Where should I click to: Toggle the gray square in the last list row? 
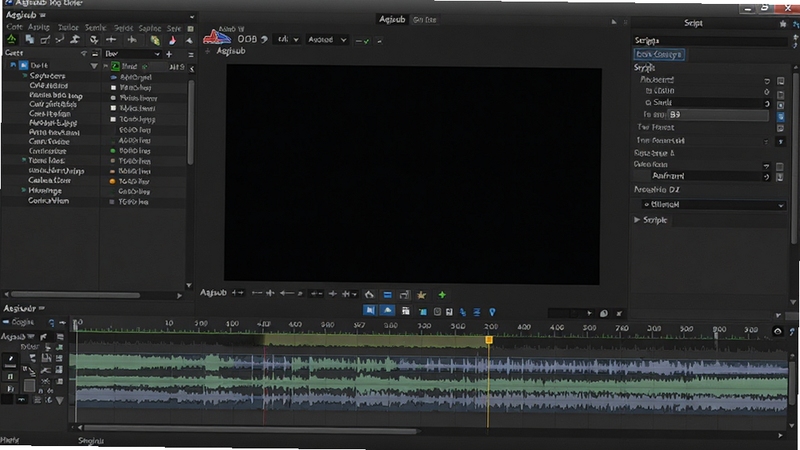coord(112,202)
